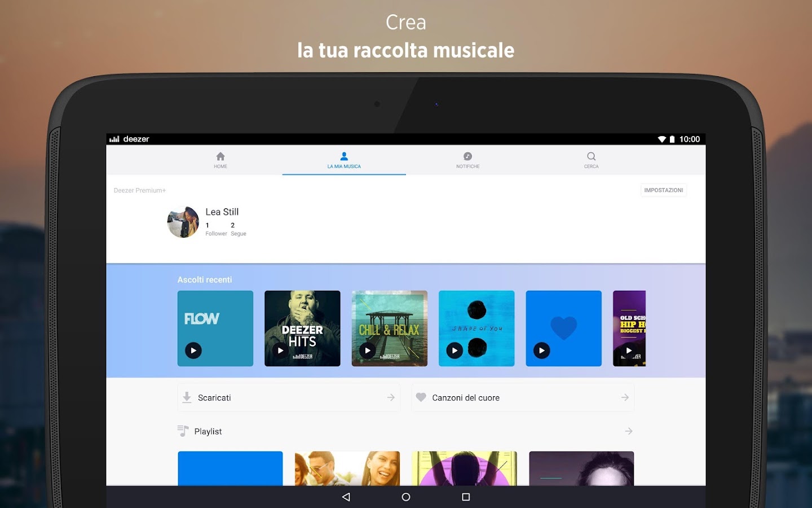Open the Playlist section header
Screen dimensions: 812x508
pyautogui.click(x=406, y=431)
